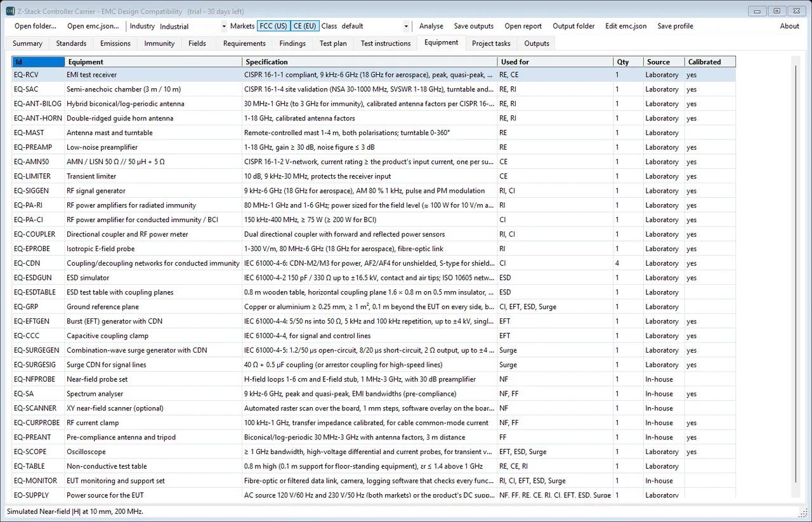This screenshot has height=522, width=812.
Task: Open the Industry dropdown
Action: click(193, 26)
